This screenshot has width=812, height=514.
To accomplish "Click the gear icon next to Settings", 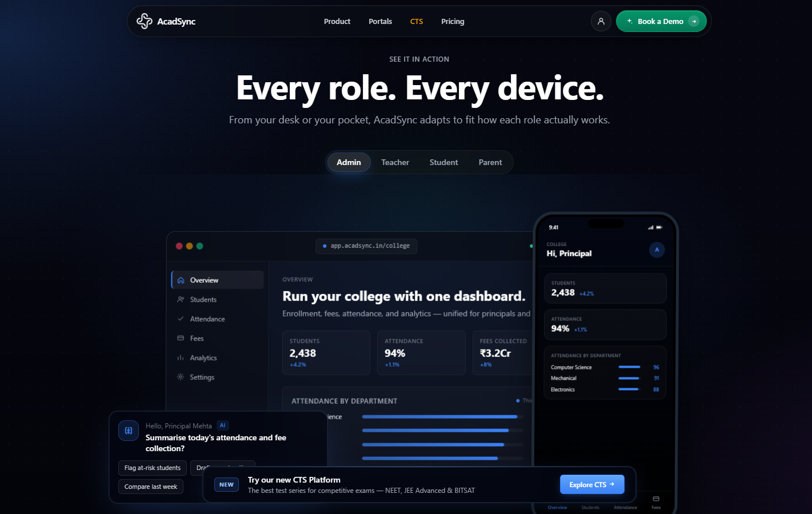I will point(181,377).
